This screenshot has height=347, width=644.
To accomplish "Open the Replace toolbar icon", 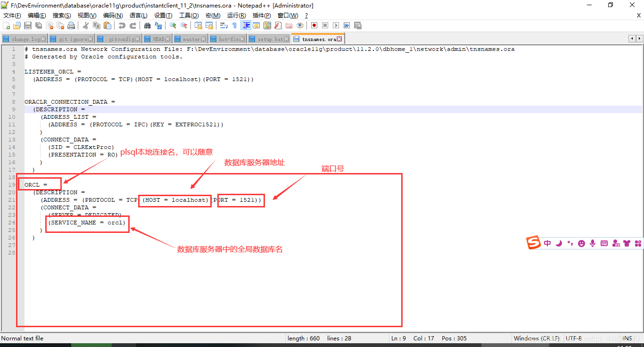I will [158, 25].
